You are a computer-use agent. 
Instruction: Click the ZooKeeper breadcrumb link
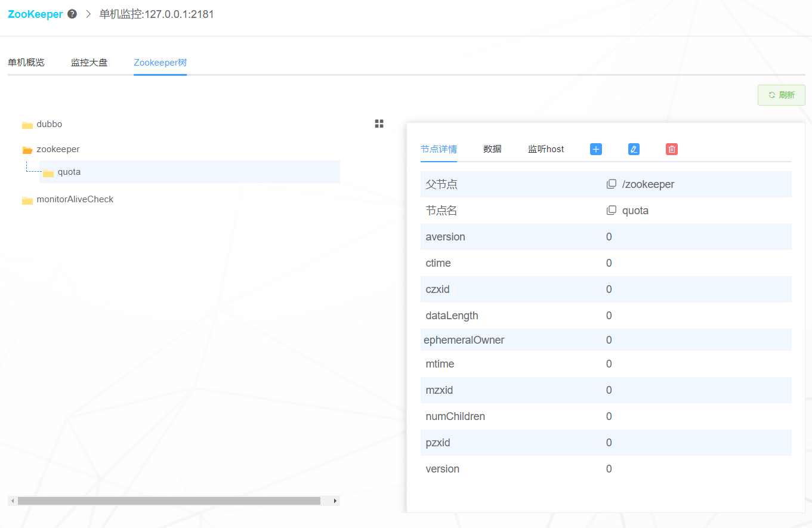coord(35,14)
